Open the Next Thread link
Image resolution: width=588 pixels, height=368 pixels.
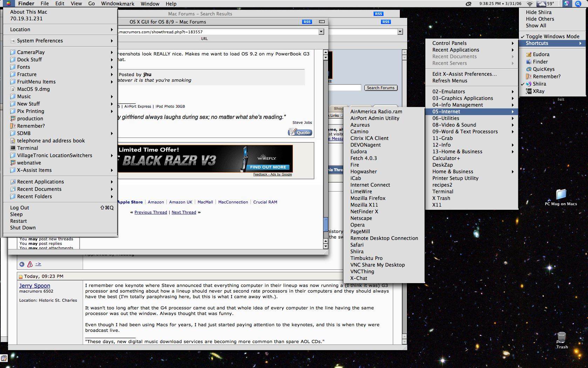click(x=184, y=212)
